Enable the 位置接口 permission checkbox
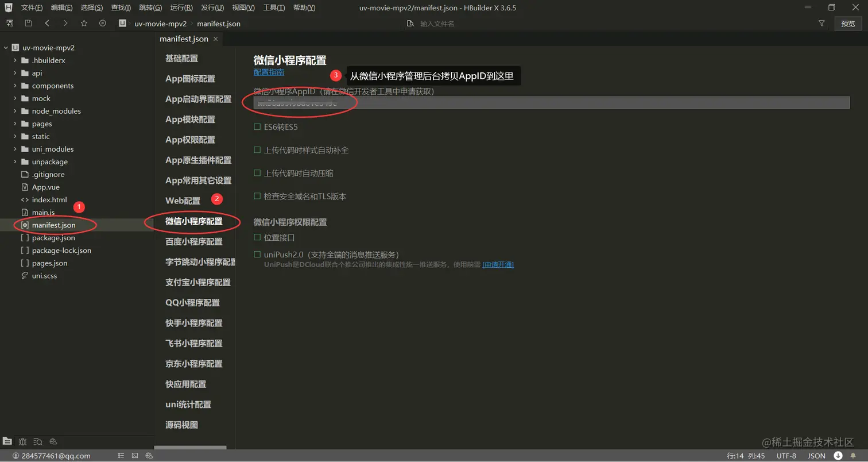Viewport: 868px width, 462px height. pyautogui.click(x=257, y=237)
